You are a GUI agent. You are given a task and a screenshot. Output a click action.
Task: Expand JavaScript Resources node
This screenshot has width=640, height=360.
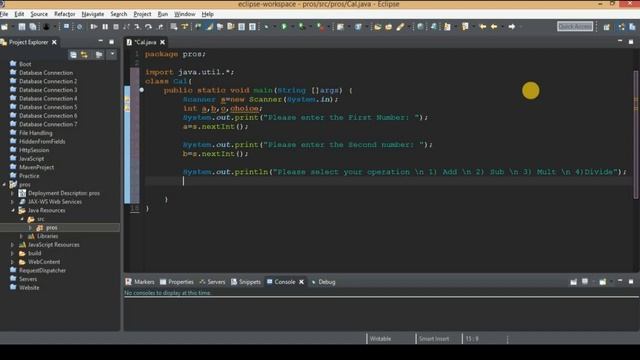click(12, 245)
